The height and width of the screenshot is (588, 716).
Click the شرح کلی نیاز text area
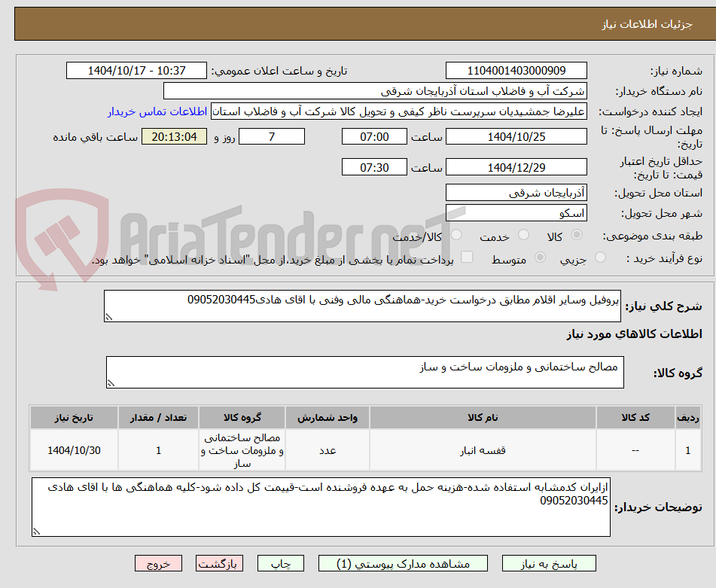[x=362, y=306]
